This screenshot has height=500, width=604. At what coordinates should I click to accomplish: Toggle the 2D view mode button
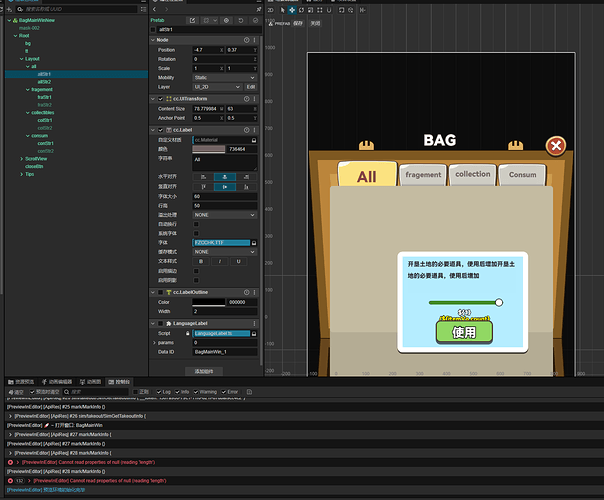tap(270, 10)
